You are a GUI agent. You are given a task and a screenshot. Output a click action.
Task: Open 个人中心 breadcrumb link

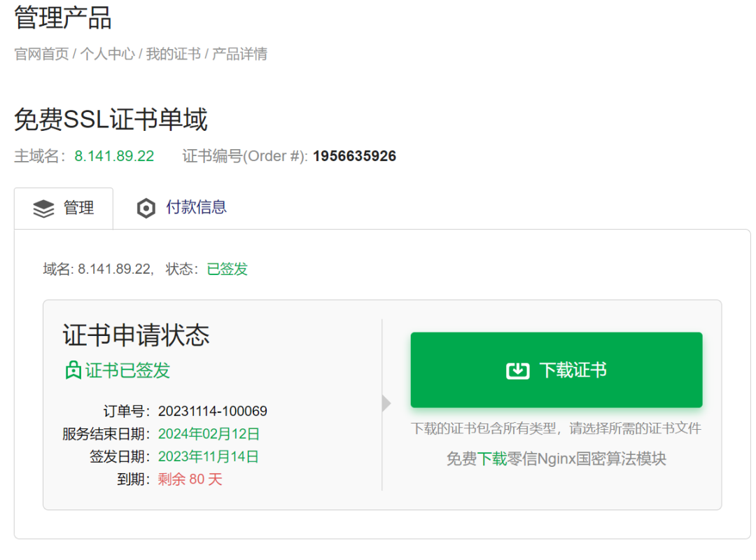[x=108, y=54]
